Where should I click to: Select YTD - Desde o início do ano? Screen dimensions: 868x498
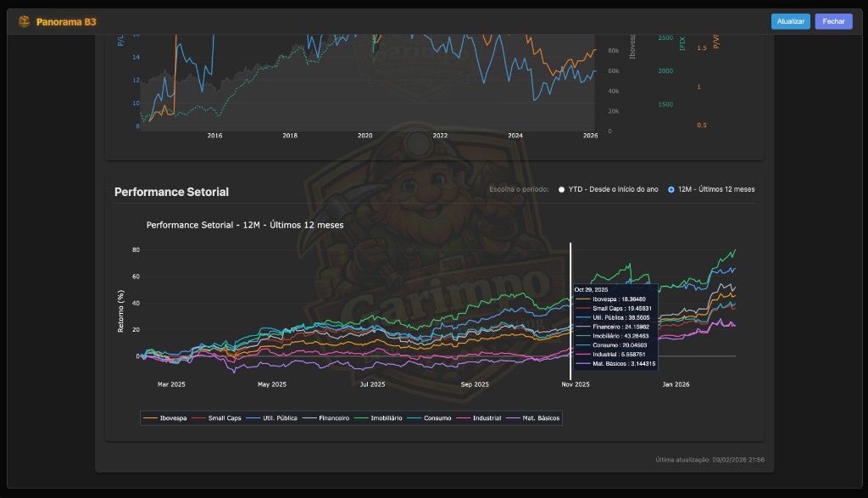click(x=561, y=189)
